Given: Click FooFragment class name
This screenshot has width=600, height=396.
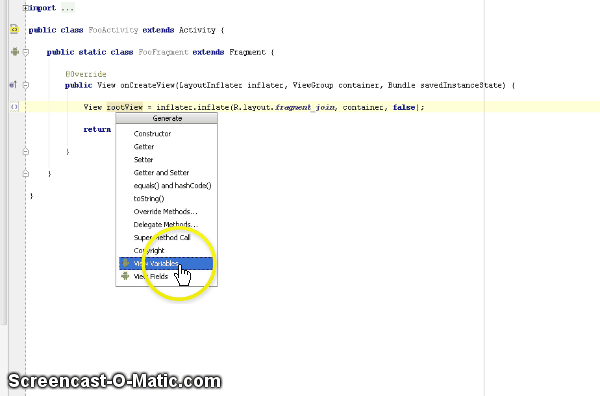Looking at the screenshot, I should point(163,52).
